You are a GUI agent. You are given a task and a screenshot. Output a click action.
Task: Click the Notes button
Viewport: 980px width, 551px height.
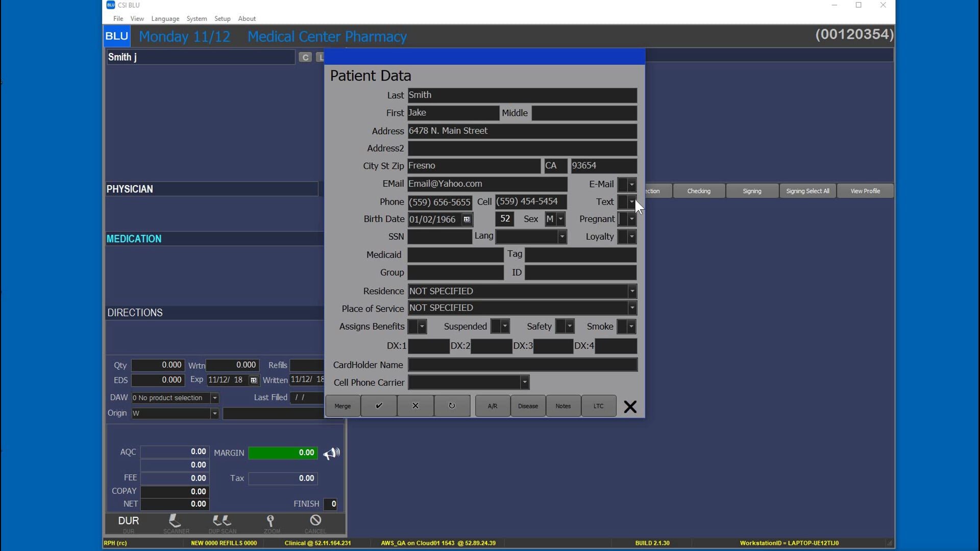click(563, 406)
